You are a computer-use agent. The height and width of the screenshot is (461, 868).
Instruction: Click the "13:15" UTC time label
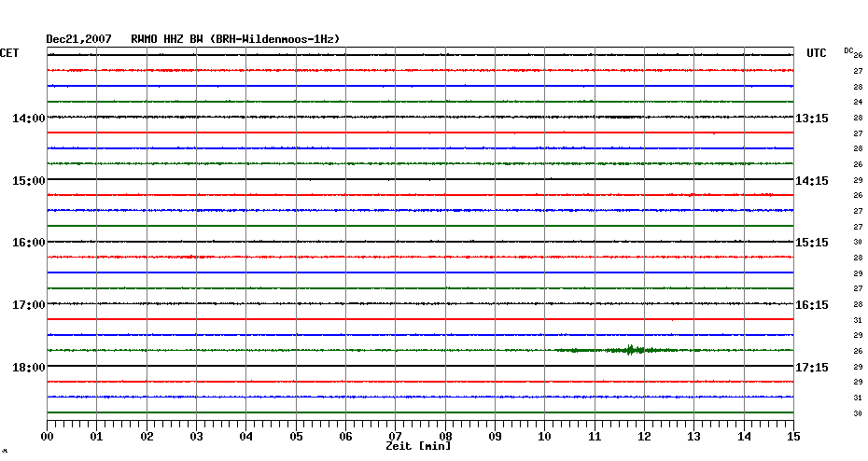point(812,119)
